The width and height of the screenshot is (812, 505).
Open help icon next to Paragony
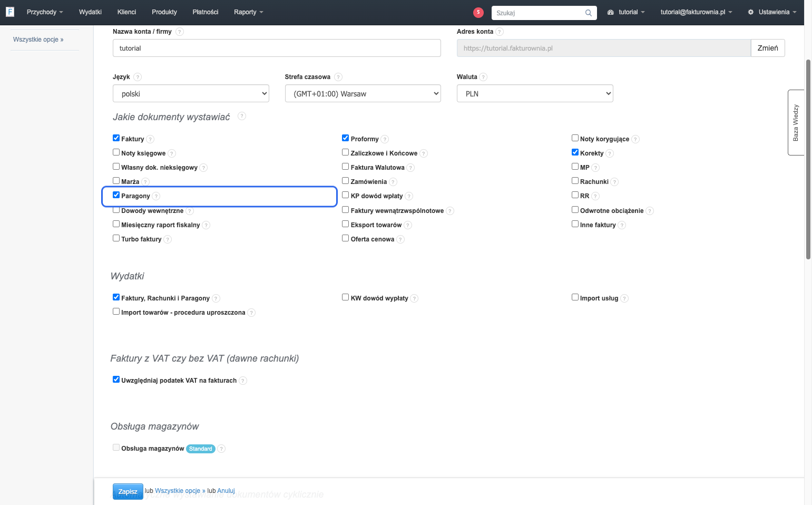156,196
